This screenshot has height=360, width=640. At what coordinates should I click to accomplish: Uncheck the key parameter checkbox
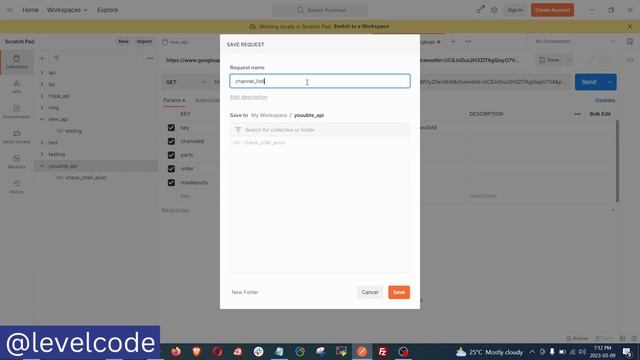pos(171,128)
